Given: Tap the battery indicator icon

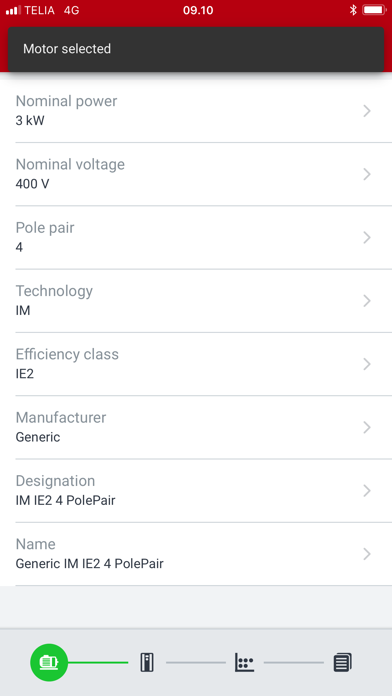Looking at the screenshot, I should point(374,10).
